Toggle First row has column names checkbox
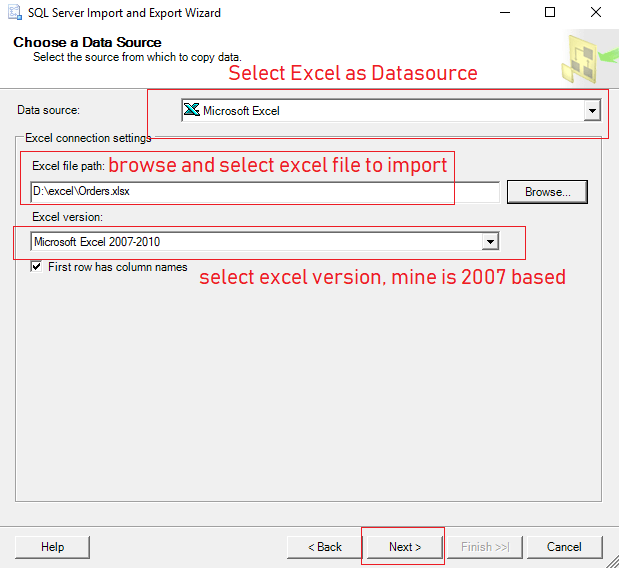 click(36, 267)
